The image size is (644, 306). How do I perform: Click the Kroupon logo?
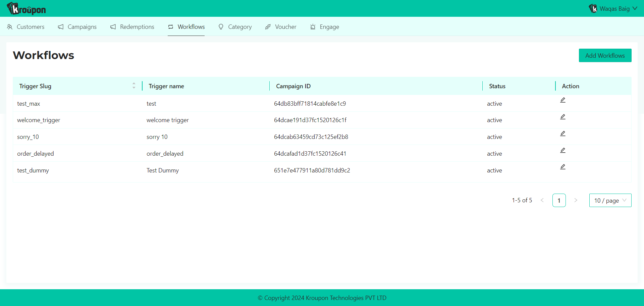[26, 9]
